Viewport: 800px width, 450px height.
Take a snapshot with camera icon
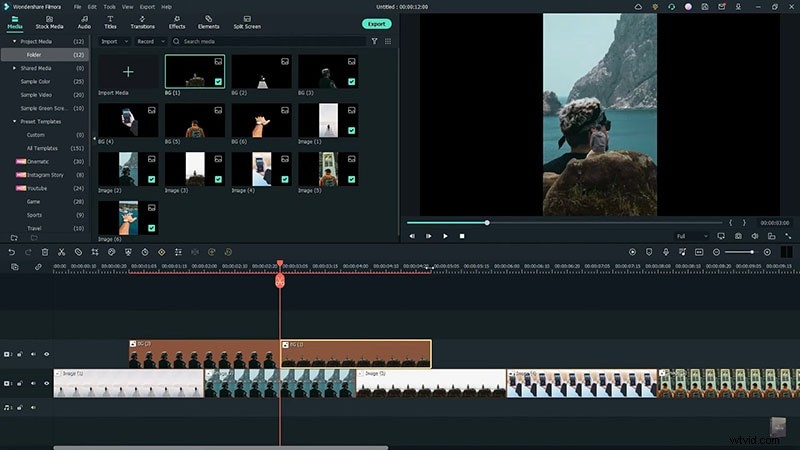click(x=738, y=236)
